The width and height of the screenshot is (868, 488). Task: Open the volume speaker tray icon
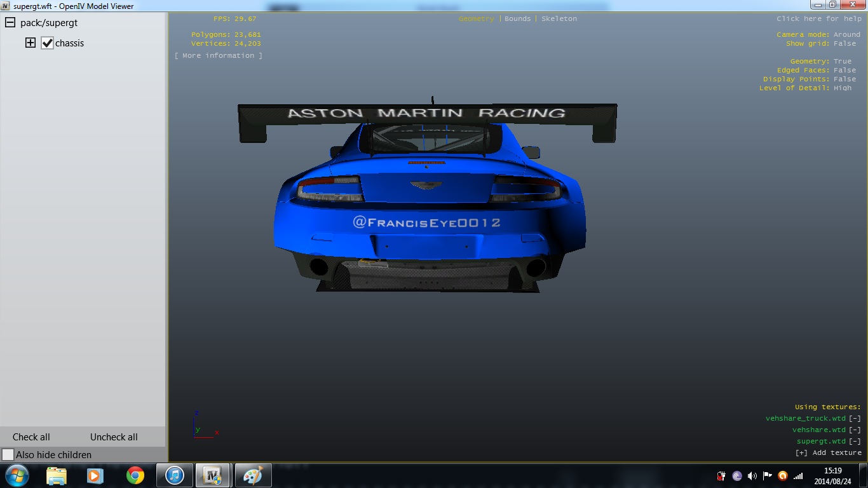[x=752, y=476]
